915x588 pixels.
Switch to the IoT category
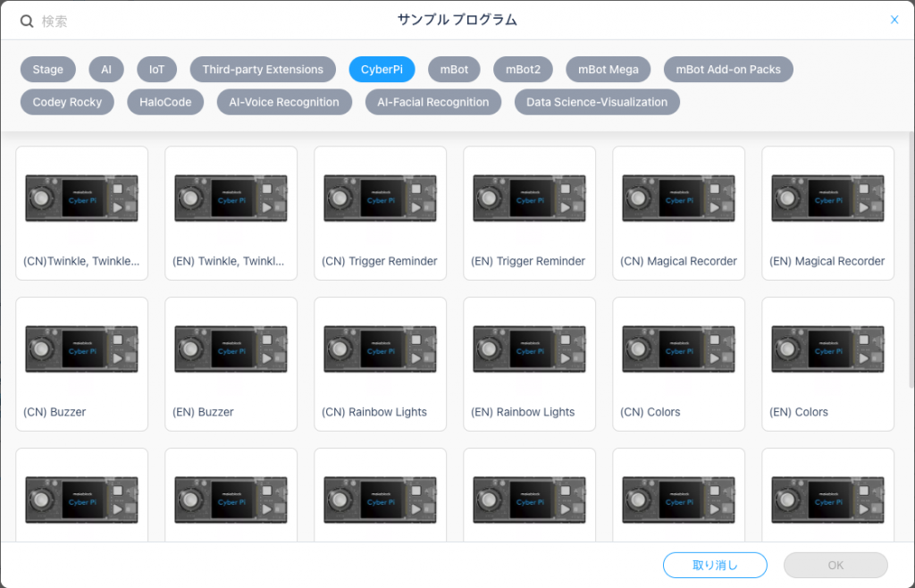156,70
